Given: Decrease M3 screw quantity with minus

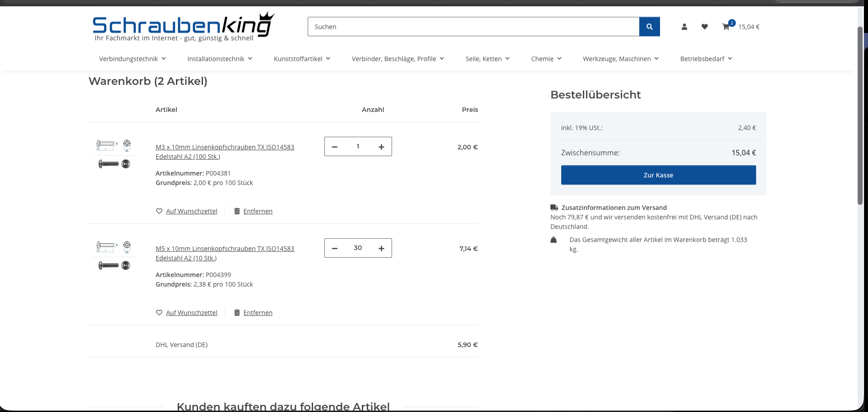Looking at the screenshot, I should point(335,147).
